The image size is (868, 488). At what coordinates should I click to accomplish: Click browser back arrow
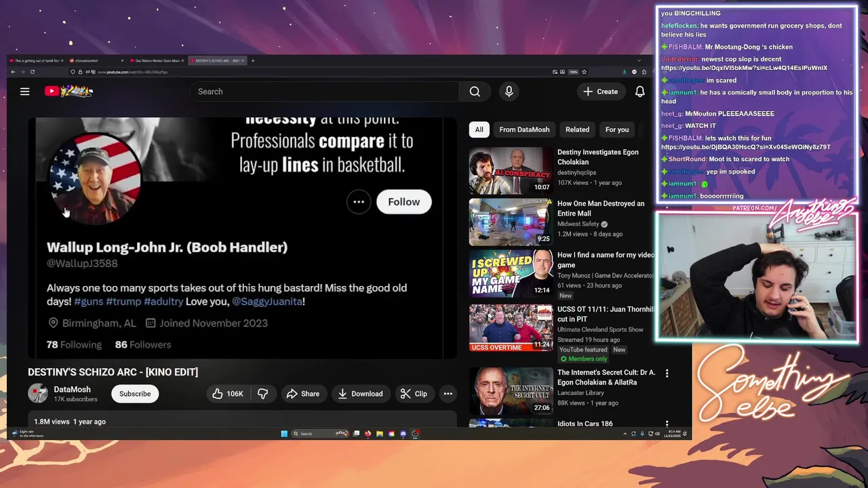13,72
